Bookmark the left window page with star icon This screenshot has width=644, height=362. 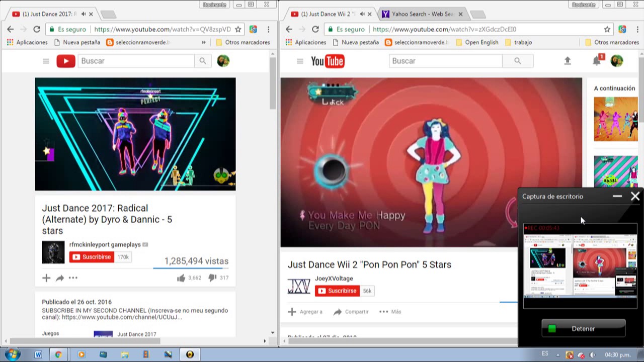[x=238, y=29]
